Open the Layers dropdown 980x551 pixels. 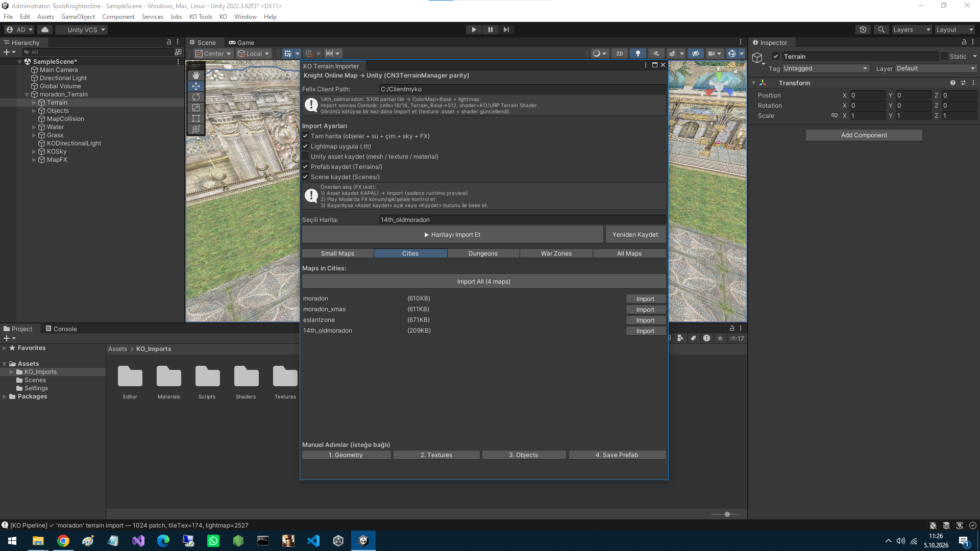(912, 30)
